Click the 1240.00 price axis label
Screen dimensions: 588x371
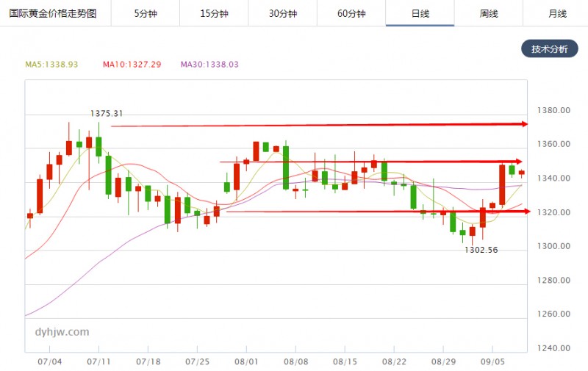(x=554, y=348)
